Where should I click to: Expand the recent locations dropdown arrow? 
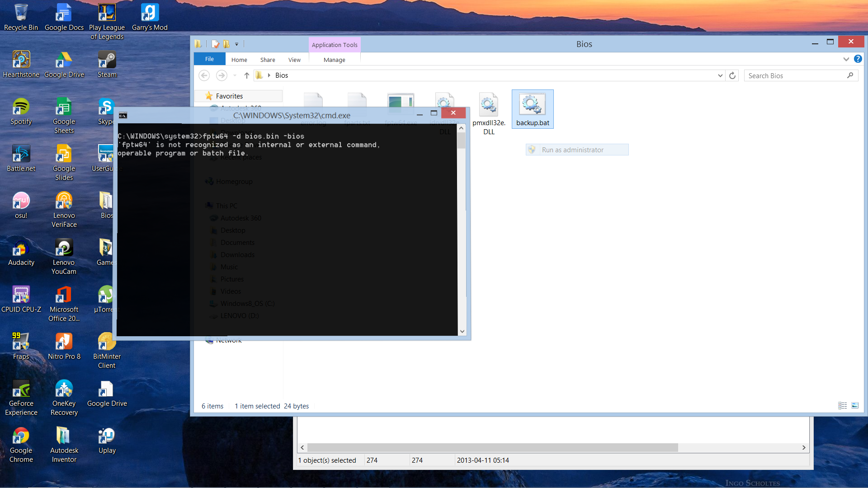point(235,75)
